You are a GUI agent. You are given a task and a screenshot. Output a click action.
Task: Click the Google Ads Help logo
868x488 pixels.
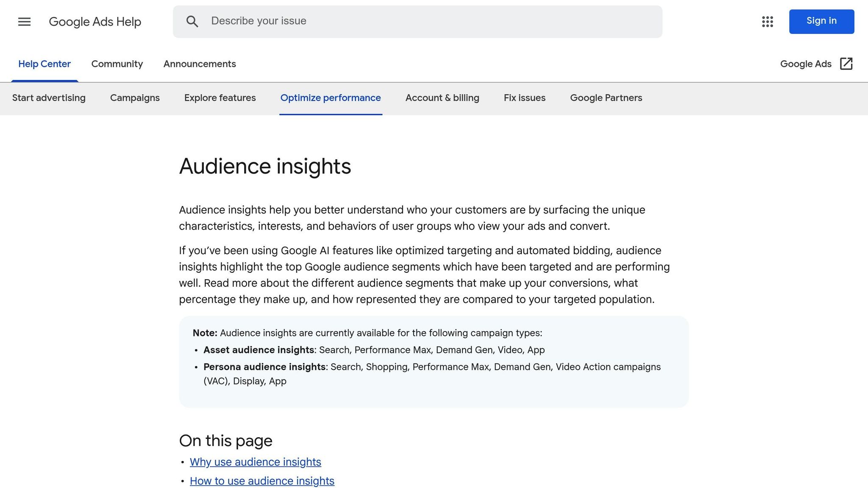pos(95,22)
